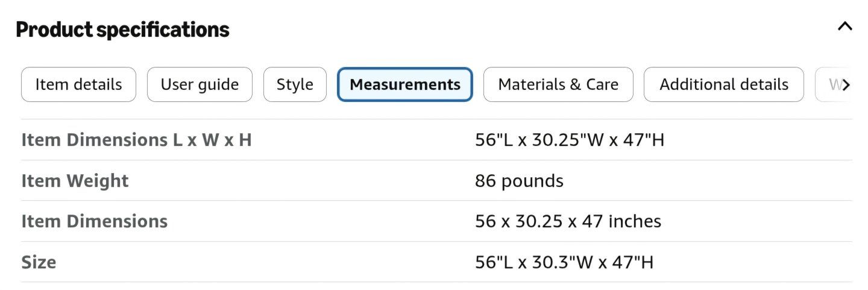Screen dimensions: 868x290
Task: Click the 56 x 30.25 x 47 inches value
Action: pos(568,221)
